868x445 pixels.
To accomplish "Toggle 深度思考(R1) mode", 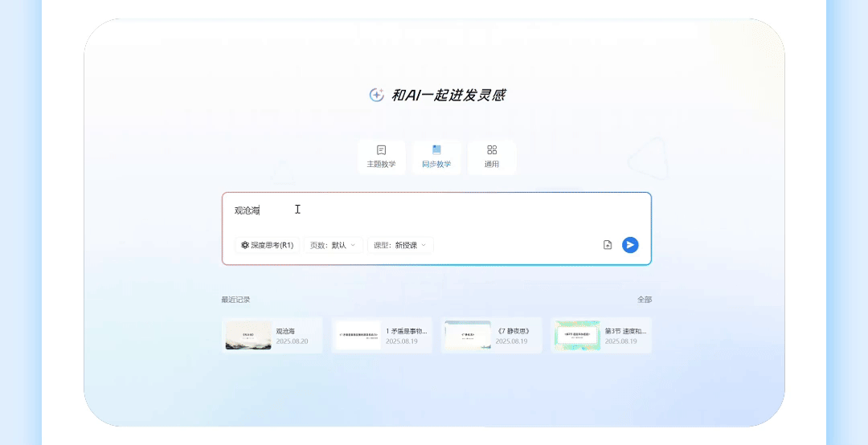I will tap(268, 245).
